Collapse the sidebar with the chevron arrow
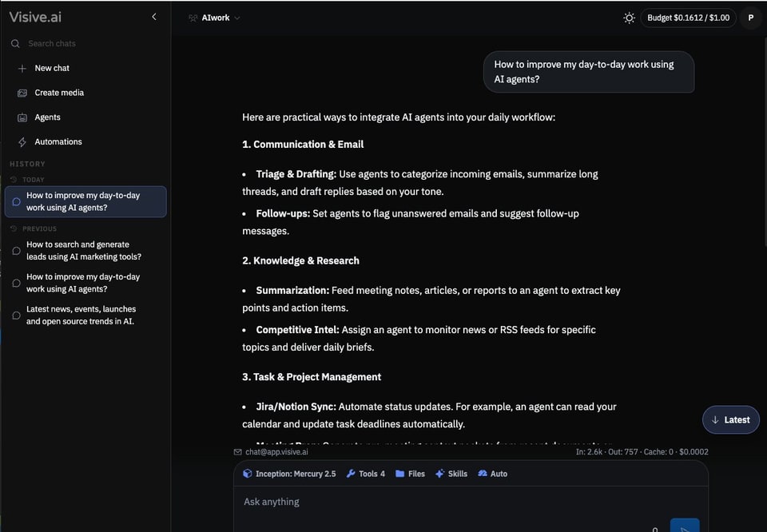 154,17
